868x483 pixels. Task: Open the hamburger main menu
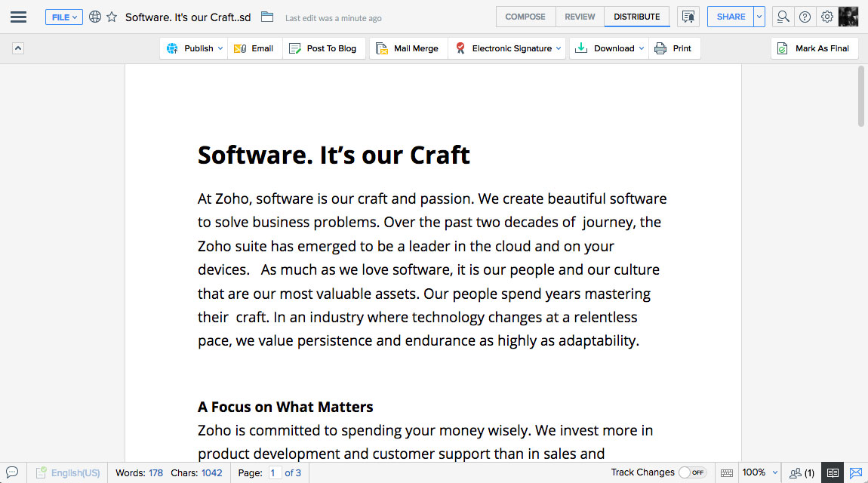coord(18,17)
